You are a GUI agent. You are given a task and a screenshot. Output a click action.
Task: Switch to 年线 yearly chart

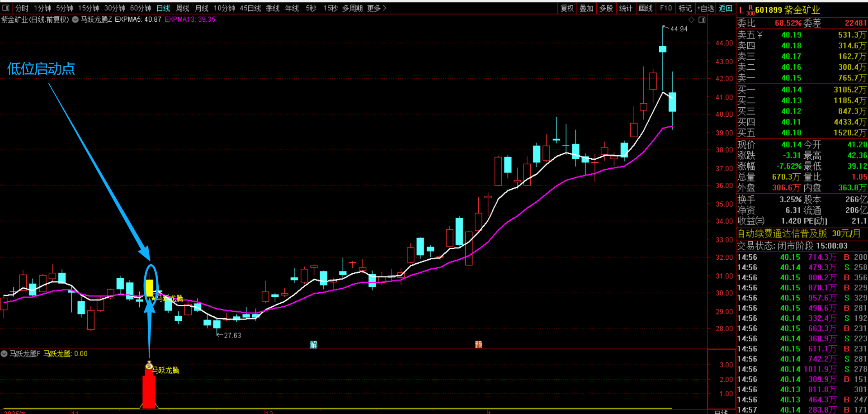tap(292, 8)
